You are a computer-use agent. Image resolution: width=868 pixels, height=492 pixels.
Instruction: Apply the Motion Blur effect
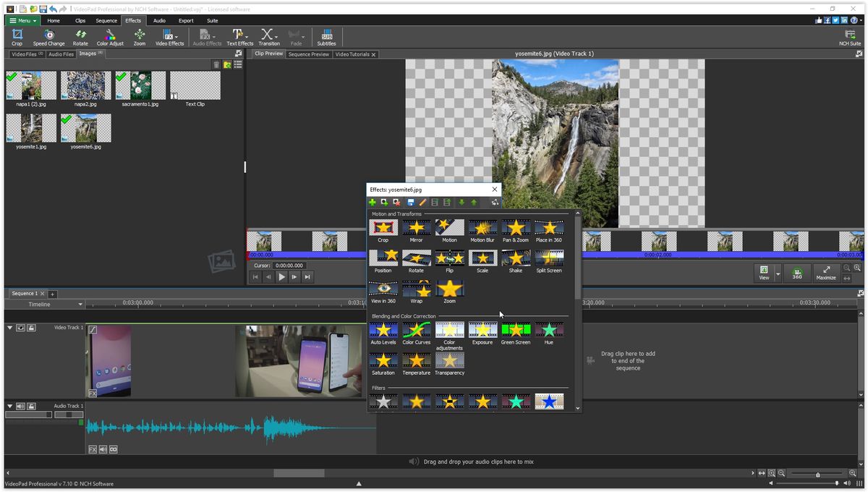[482, 228]
